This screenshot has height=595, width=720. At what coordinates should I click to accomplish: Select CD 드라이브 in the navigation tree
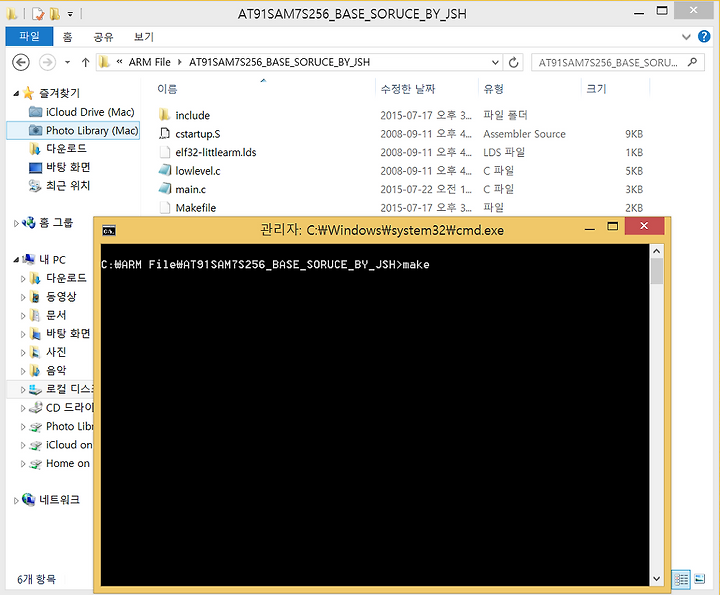pyautogui.click(x=69, y=408)
